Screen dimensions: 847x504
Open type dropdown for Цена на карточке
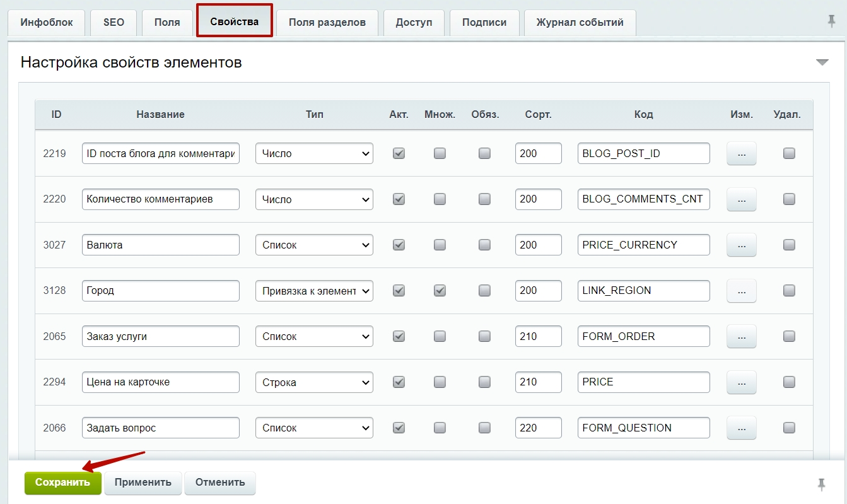(313, 382)
